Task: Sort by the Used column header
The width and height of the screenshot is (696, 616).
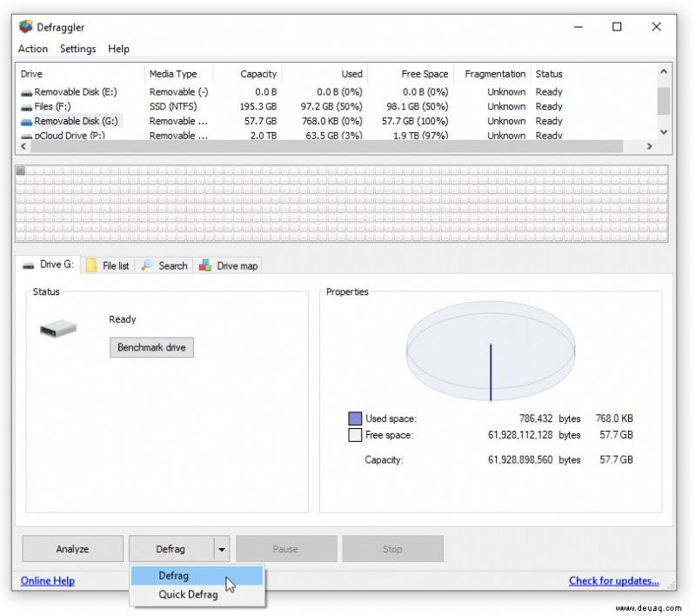Action: pos(325,74)
